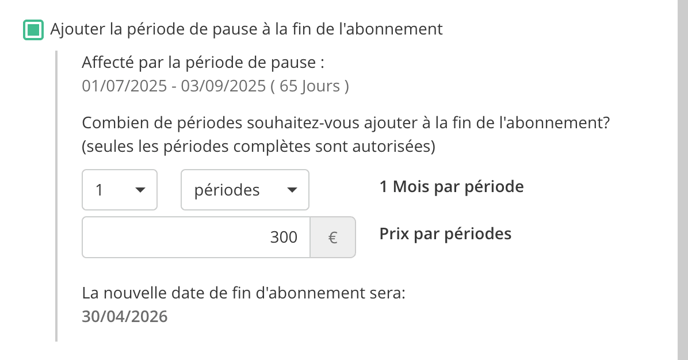This screenshot has width=688, height=360.
Task: Click the value 300 in the price box
Action: click(283, 237)
